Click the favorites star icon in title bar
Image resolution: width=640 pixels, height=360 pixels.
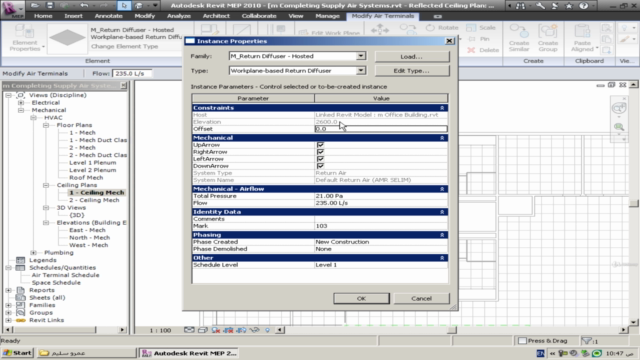point(569,5)
